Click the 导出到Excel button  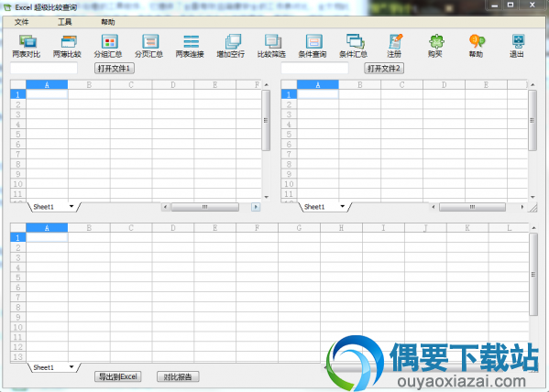pyautogui.click(x=117, y=376)
